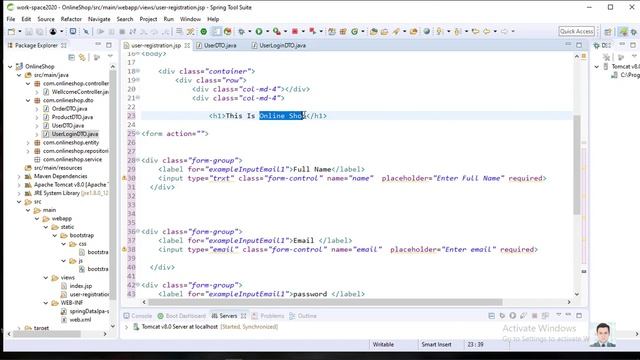Click the Last Edit Location arrow icon
Image resolution: width=640 pixels, height=360 pixels.
click(476, 31)
